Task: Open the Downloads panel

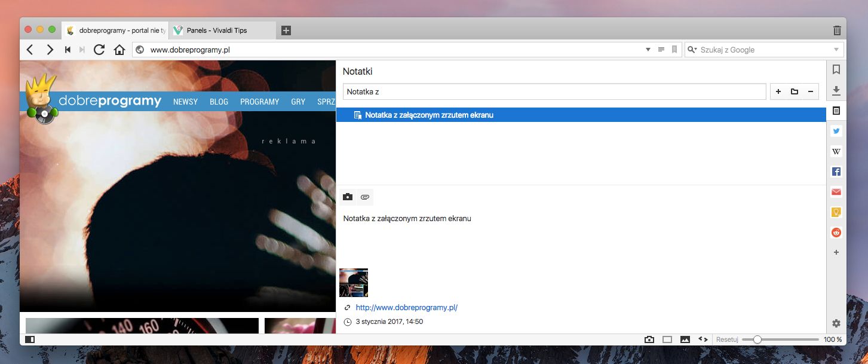Action: 836,90
